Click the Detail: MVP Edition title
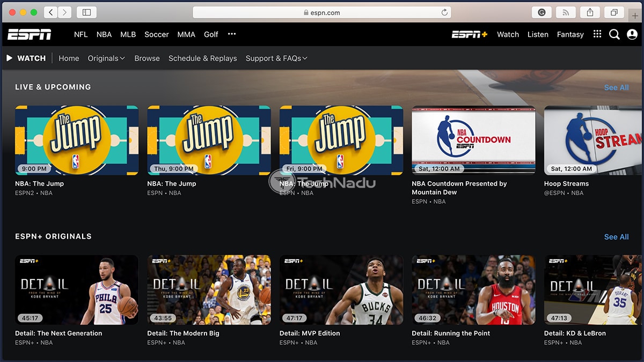Screen dimensions: 644x362 (310, 333)
